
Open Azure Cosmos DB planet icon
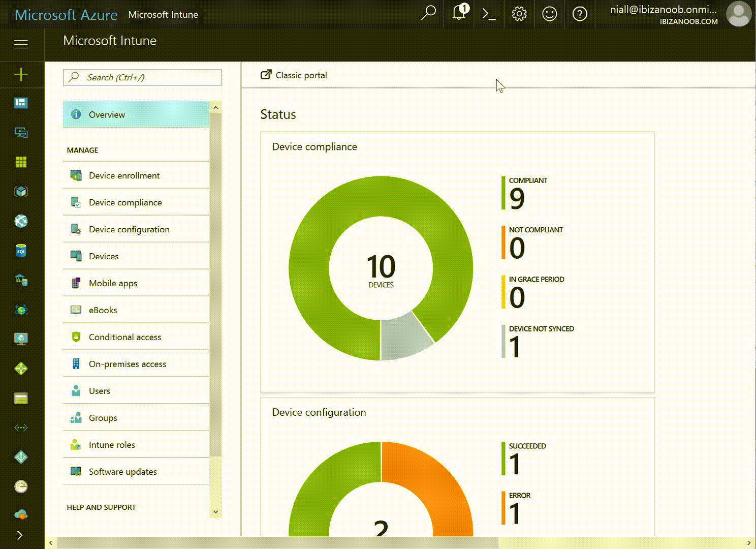(21, 310)
